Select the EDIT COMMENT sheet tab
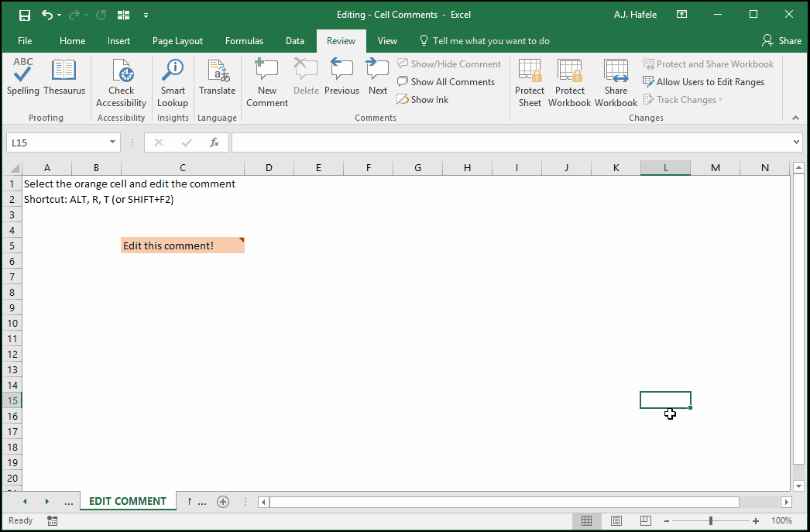 point(128,501)
